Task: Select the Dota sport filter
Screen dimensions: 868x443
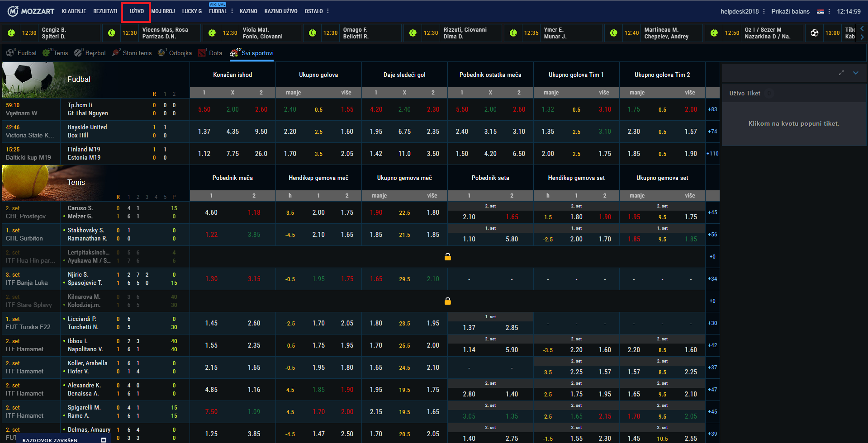Action: (210, 53)
